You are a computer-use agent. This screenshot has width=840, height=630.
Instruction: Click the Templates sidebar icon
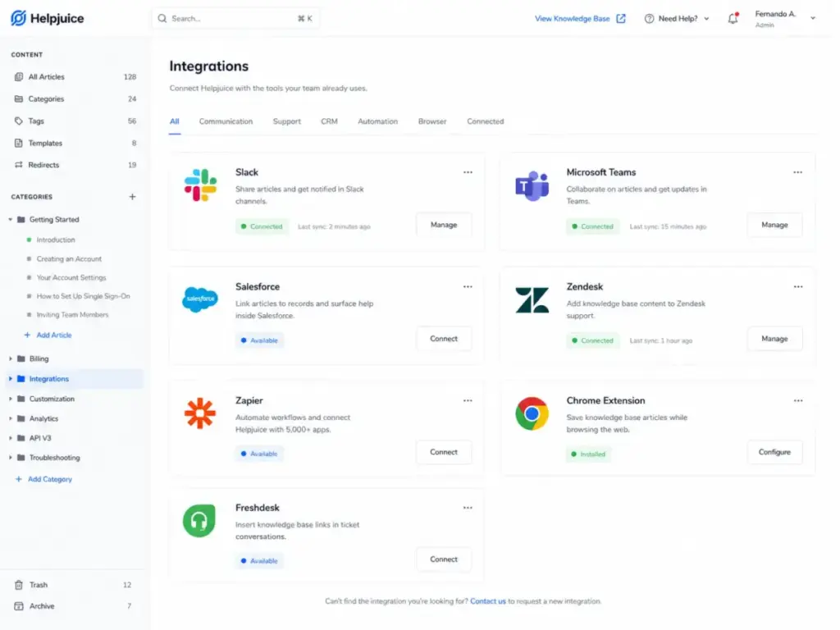(x=19, y=143)
